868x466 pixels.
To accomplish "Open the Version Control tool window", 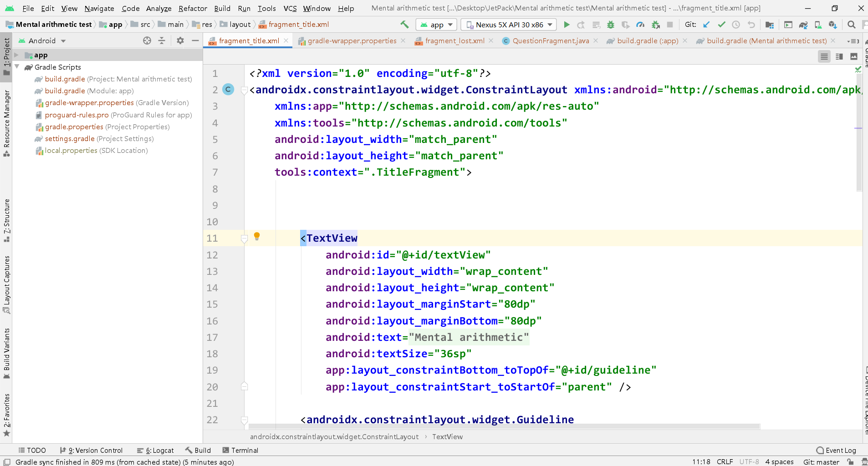I will pos(91,450).
